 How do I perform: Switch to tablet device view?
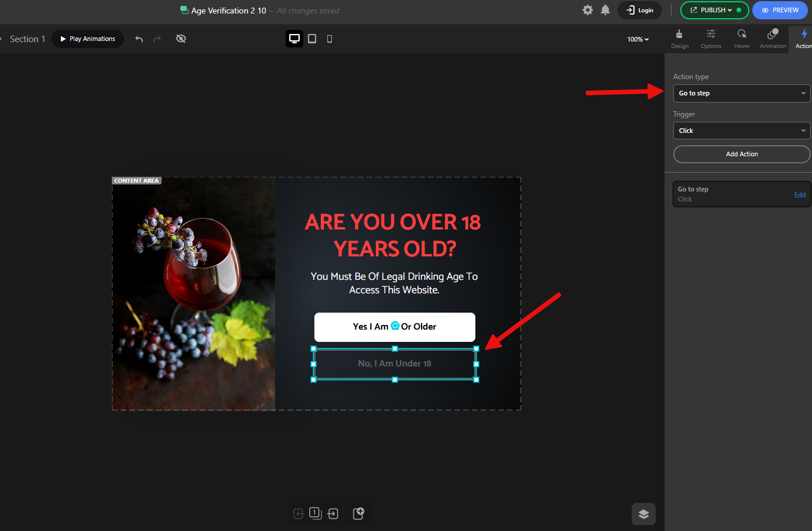pos(312,39)
